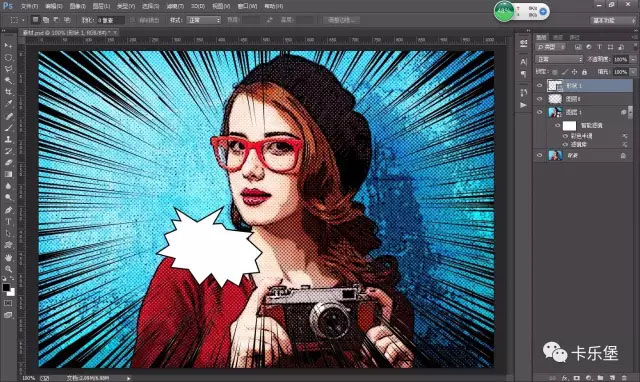Open the 编辑(E) menu

(x=53, y=7)
